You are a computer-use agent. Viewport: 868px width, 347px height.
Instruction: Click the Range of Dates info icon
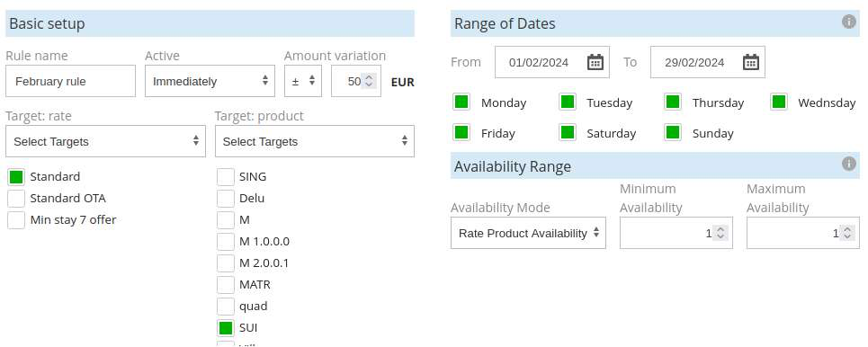tap(848, 22)
